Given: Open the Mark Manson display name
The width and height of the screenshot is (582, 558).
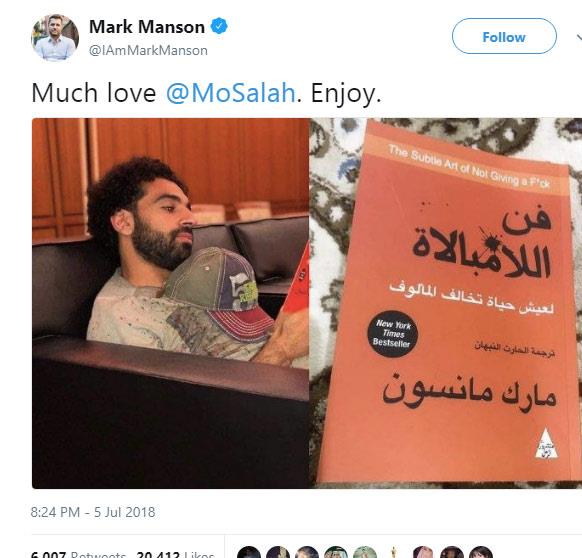Looking at the screenshot, I should (147, 27).
